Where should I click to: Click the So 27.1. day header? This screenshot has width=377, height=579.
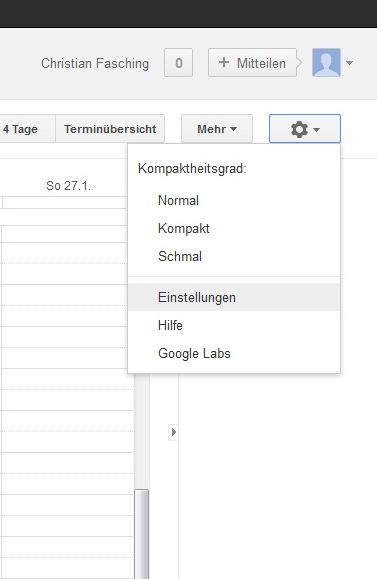click(68, 186)
